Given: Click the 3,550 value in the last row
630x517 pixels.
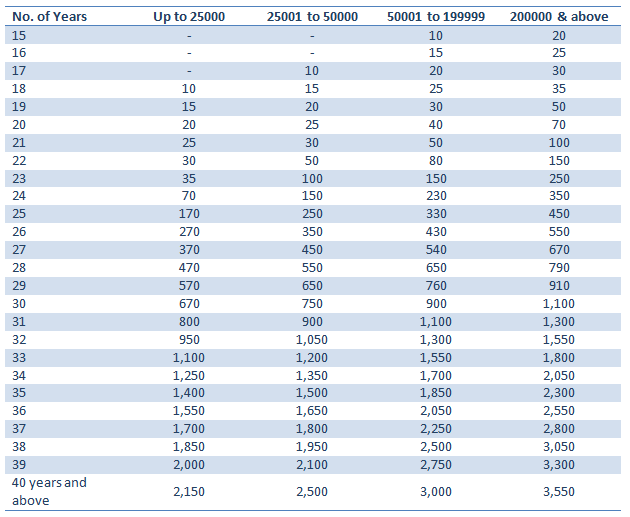Looking at the screenshot, I should pos(559,492).
